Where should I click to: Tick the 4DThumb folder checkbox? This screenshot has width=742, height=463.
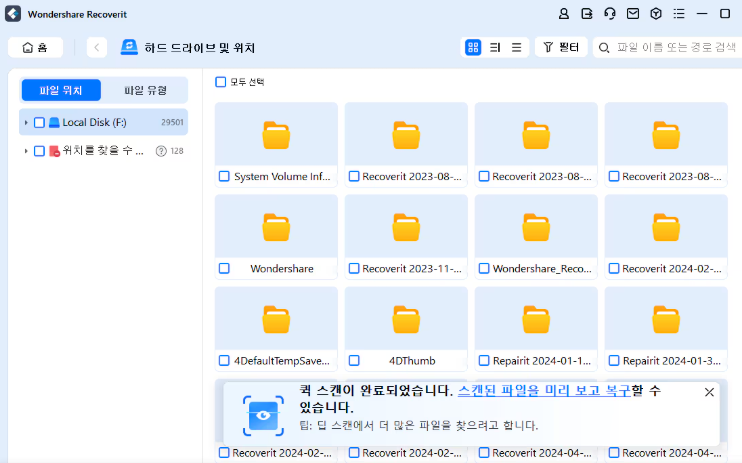354,361
